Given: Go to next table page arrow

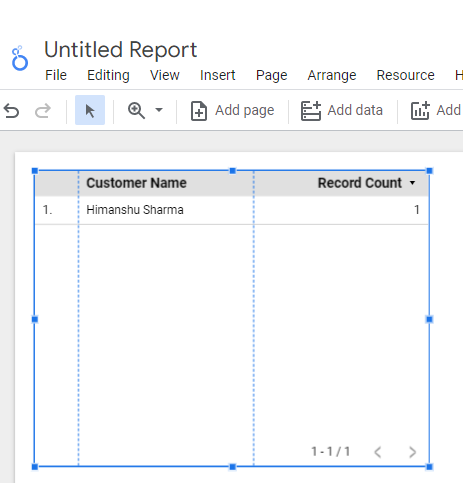Looking at the screenshot, I should point(412,452).
